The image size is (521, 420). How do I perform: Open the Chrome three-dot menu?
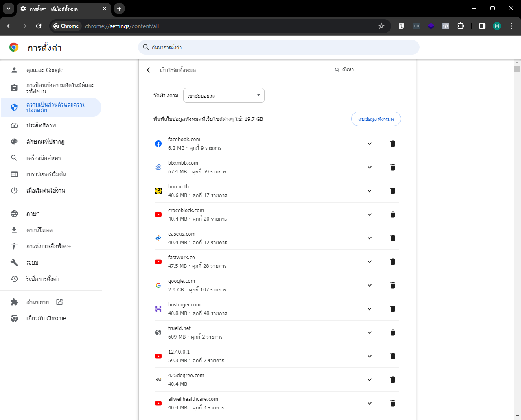pos(512,26)
